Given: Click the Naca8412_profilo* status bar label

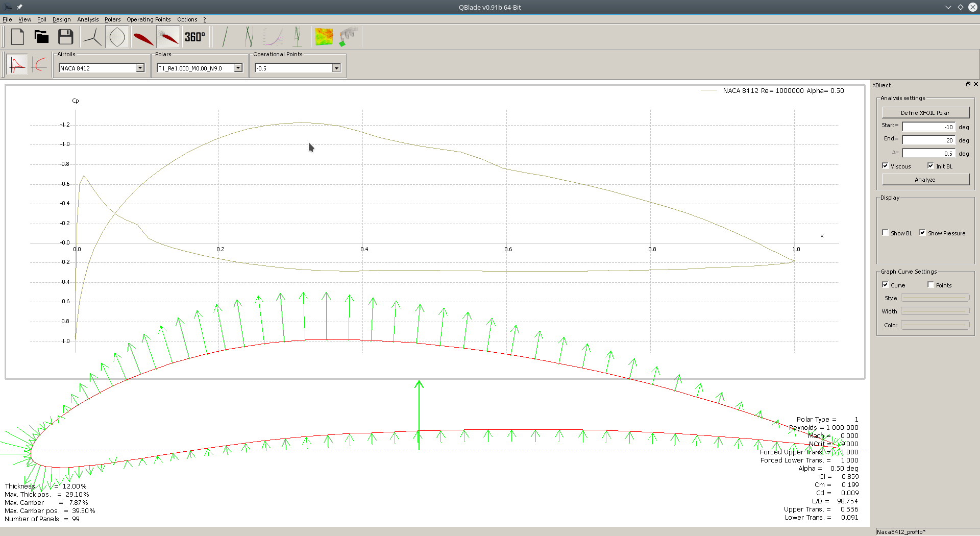Looking at the screenshot, I should [901, 531].
